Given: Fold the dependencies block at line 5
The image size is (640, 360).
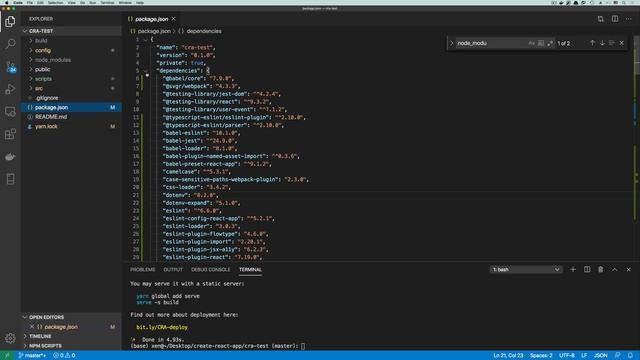Looking at the screenshot, I should pyautogui.click(x=146, y=71).
